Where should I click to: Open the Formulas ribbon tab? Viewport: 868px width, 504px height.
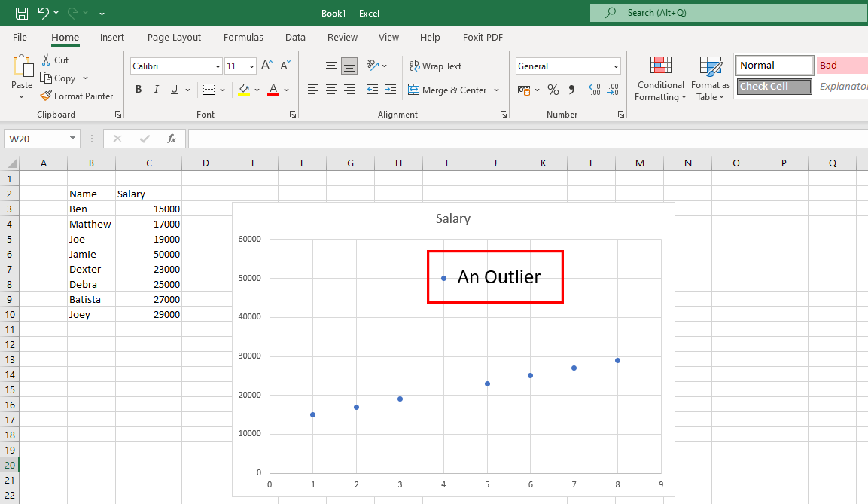[x=243, y=38]
